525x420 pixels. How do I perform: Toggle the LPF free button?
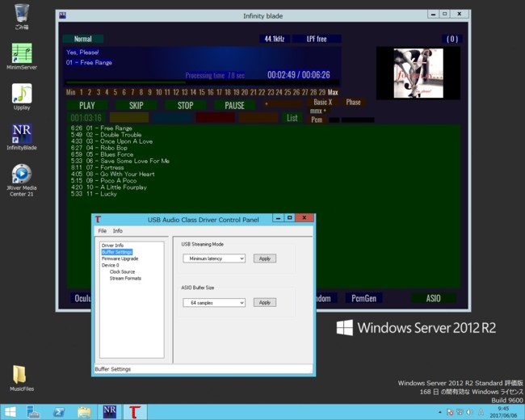point(317,39)
